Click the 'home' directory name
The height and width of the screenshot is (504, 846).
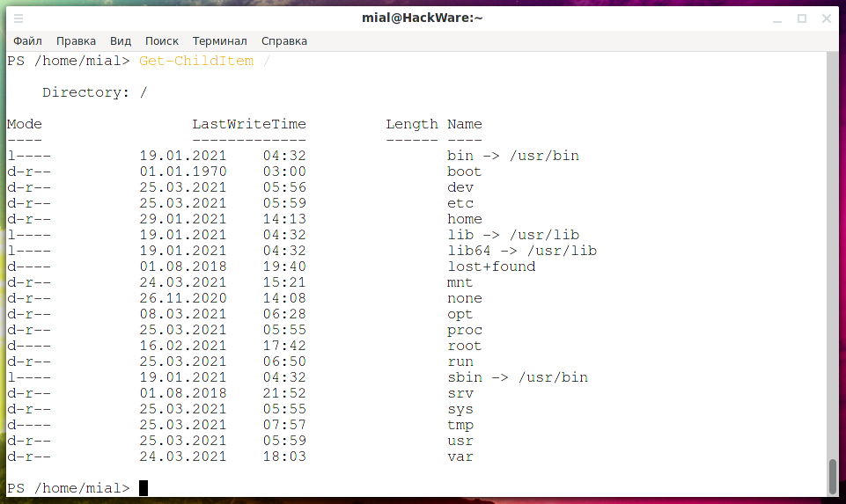click(x=465, y=219)
